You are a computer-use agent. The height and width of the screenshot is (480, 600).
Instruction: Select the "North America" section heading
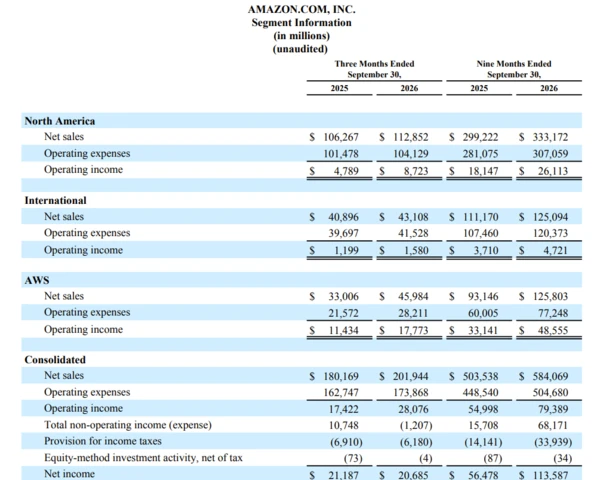[60, 121]
